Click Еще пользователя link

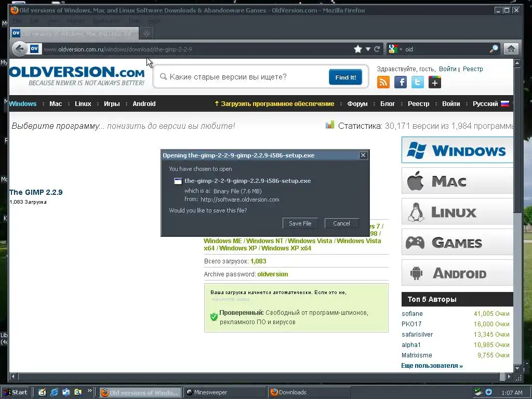[432, 366]
